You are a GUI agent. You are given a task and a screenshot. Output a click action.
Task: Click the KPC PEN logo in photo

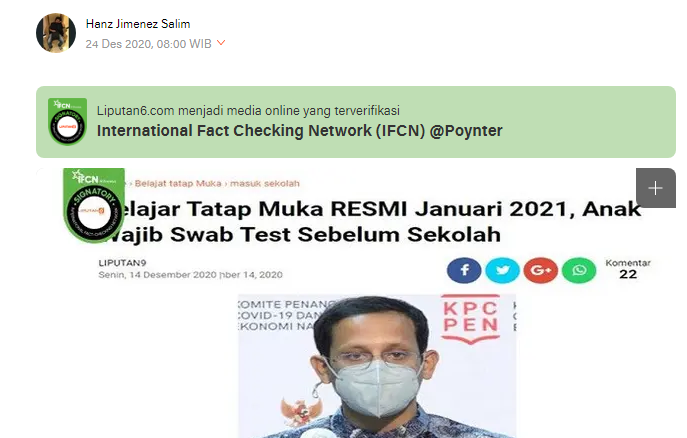471,318
